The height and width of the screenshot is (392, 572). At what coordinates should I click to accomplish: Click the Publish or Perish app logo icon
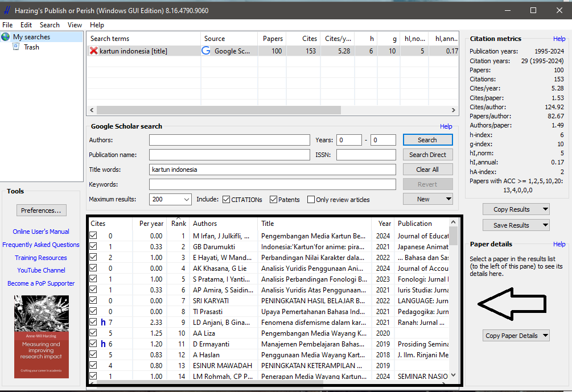pyautogui.click(x=7, y=11)
